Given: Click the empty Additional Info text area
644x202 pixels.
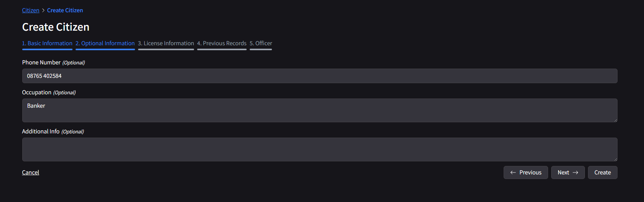Looking at the screenshot, I should pos(320,149).
